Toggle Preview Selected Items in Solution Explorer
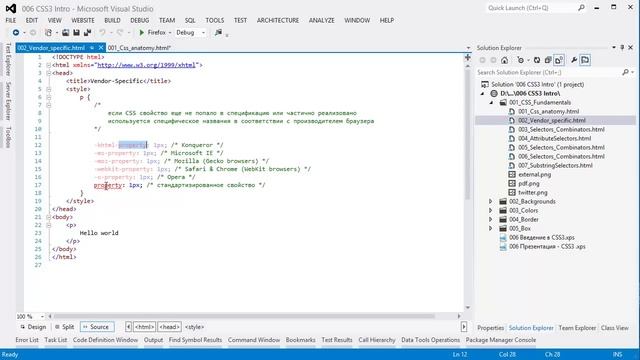Screen dimensions: 640x360 click(585, 60)
